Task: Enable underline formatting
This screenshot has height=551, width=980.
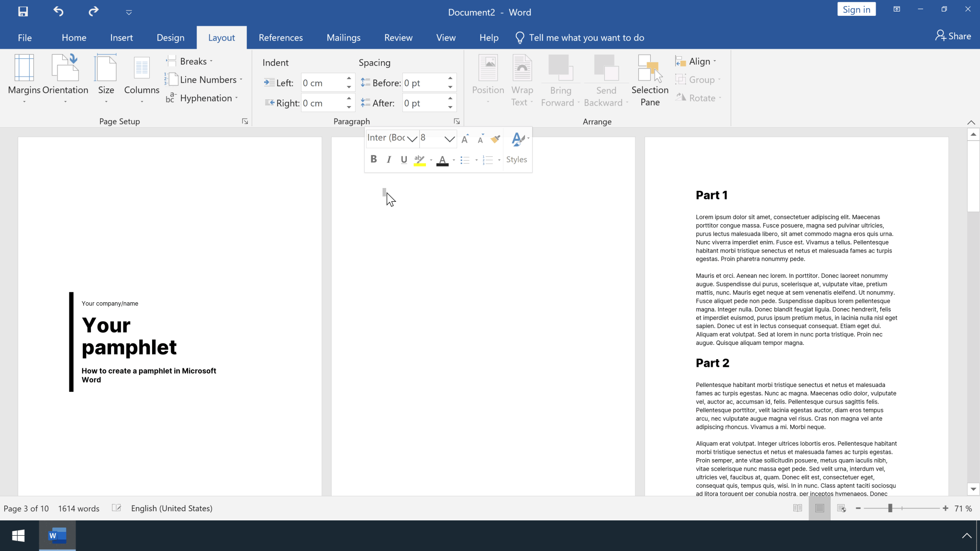Action: click(x=403, y=159)
